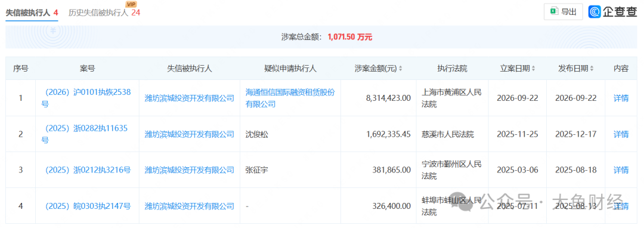
Task: Click the 序号 column header
Action: [x=20, y=69]
